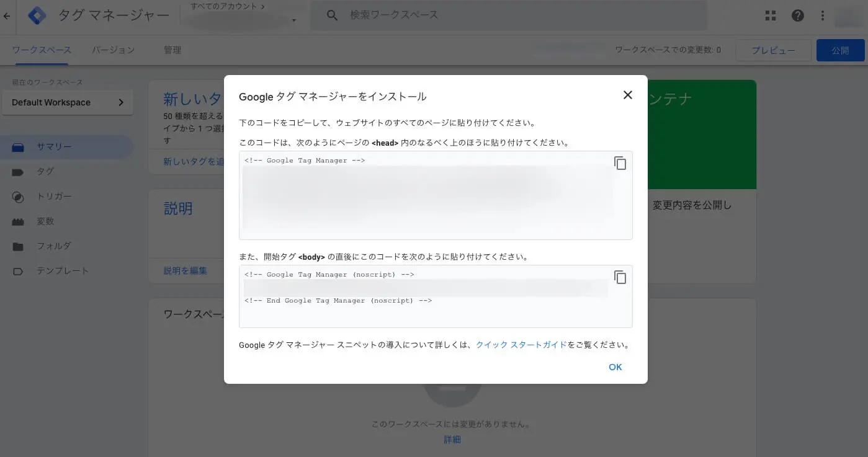Click the テンプレート outline icon
This screenshot has width=868, height=457.
[x=18, y=271]
